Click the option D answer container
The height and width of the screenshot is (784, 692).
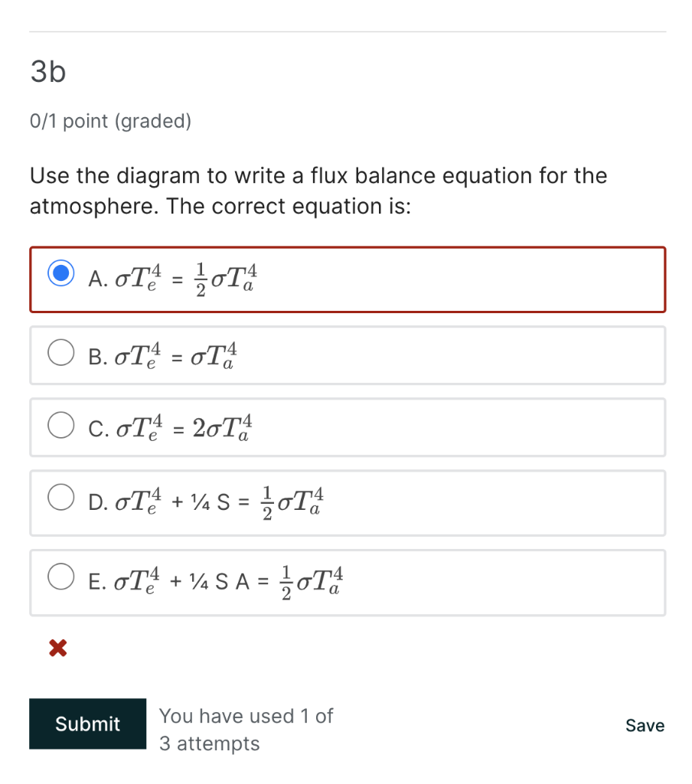[x=347, y=502]
